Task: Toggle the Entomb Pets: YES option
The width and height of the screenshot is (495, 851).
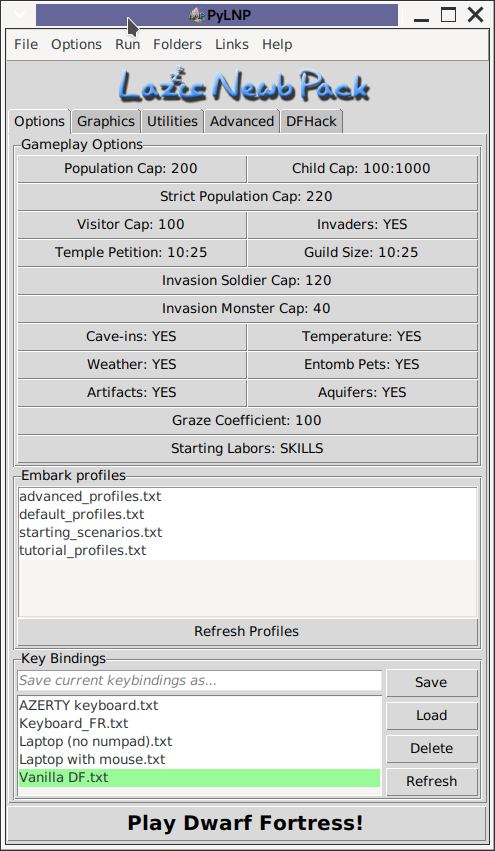Action: pyautogui.click(x=362, y=364)
